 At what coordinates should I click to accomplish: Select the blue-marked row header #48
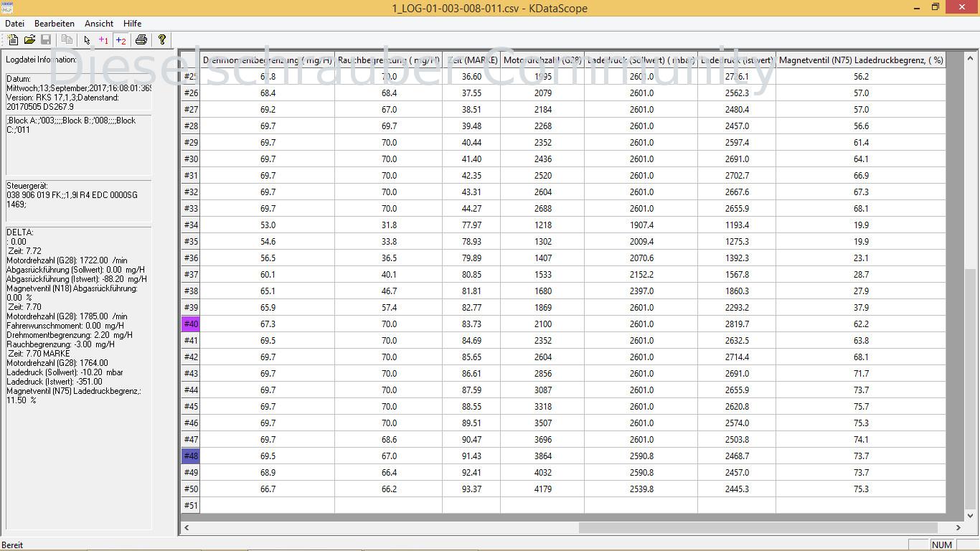pyautogui.click(x=191, y=456)
